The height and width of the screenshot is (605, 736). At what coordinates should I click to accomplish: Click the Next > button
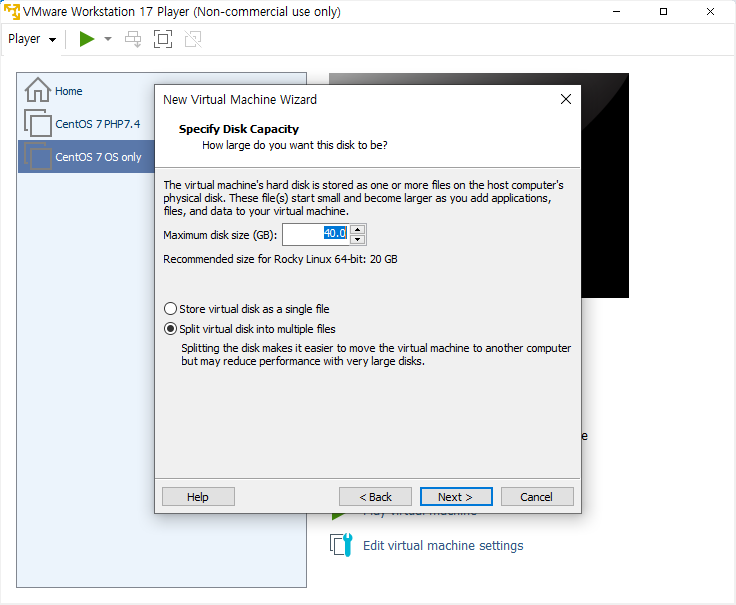click(x=456, y=497)
